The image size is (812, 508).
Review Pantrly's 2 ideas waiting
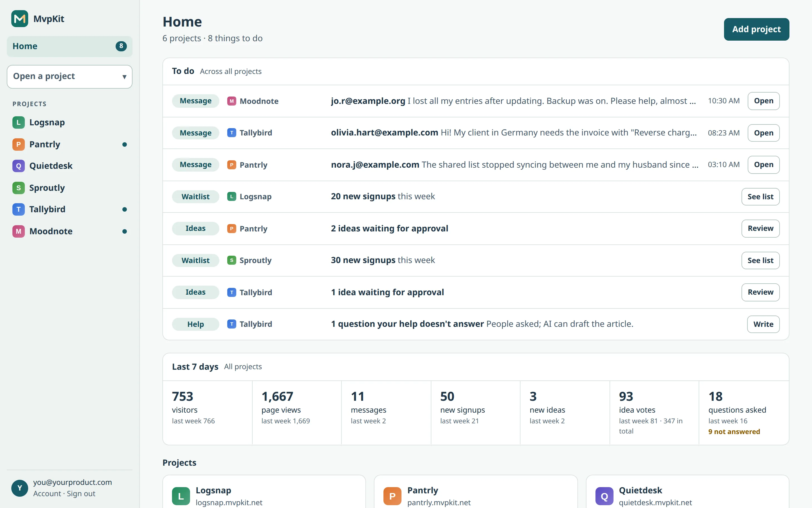click(760, 229)
